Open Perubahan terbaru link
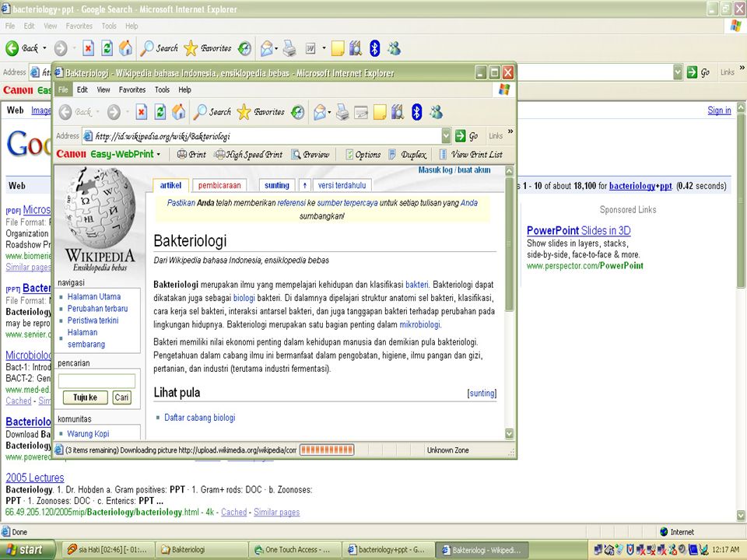747x560 pixels. 98,309
